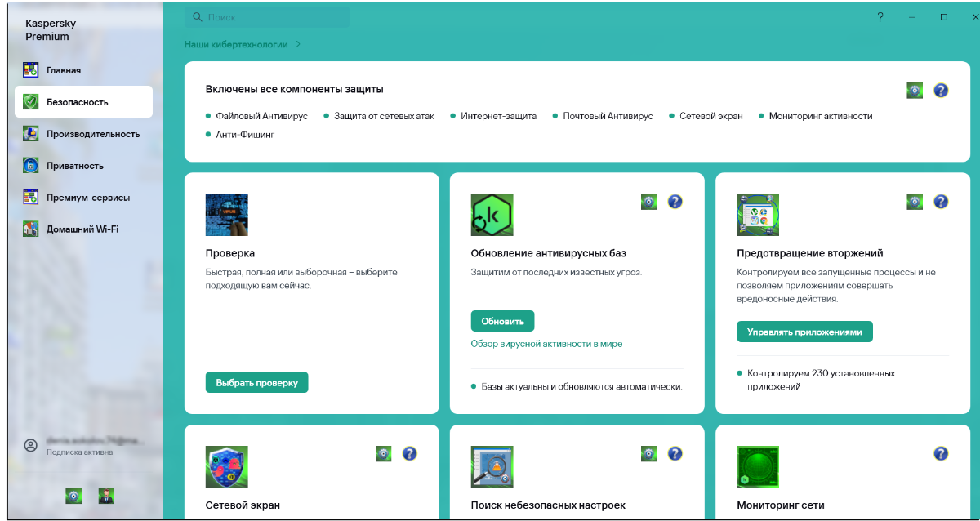Open help on Сетевой экран card
This screenshot has width=980, height=521.
(x=410, y=453)
